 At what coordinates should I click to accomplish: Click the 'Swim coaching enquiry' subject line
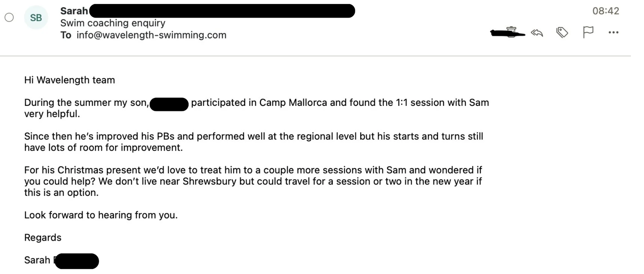(x=113, y=23)
